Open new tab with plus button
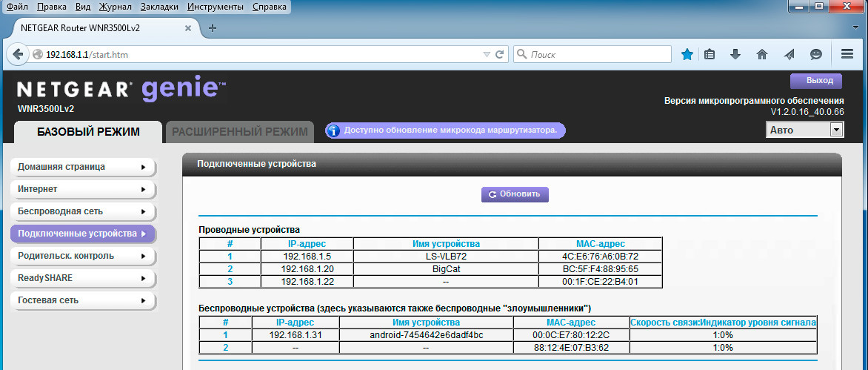Image resolution: width=868 pixels, height=370 pixels. pos(213,28)
